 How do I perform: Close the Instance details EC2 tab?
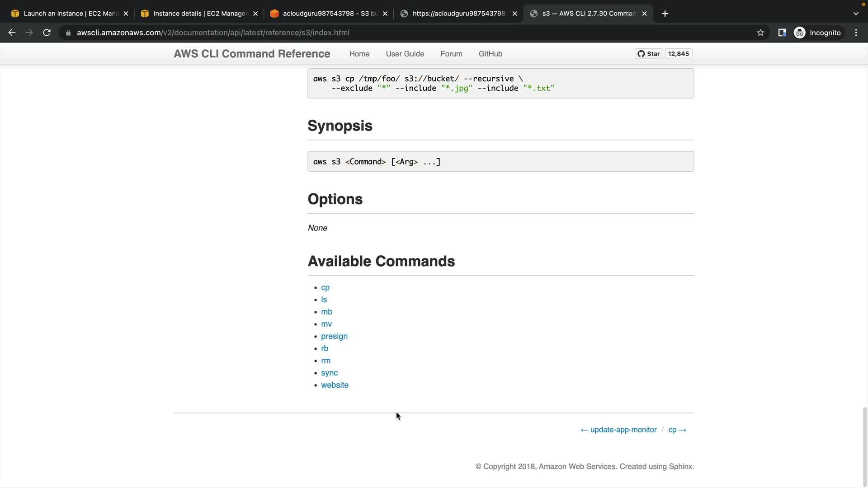(x=255, y=14)
